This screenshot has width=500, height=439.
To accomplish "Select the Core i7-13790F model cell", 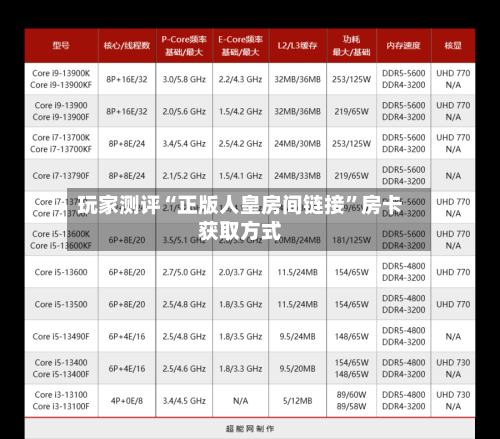I will coord(61,176).
